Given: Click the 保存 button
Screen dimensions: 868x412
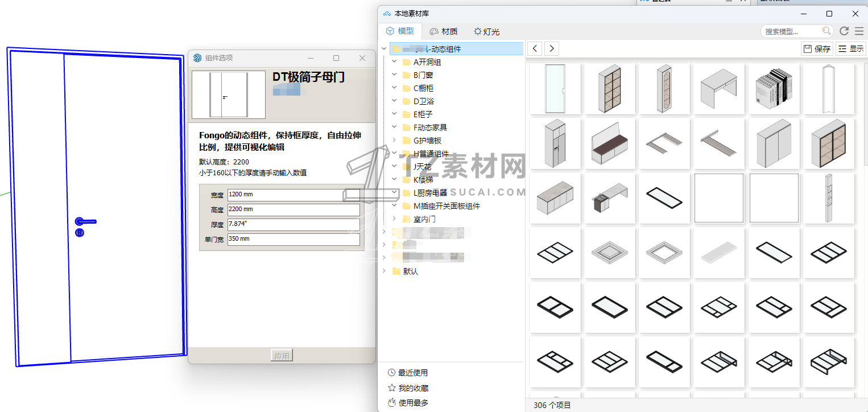Looking at the screenshot, I should pos(817,49).
